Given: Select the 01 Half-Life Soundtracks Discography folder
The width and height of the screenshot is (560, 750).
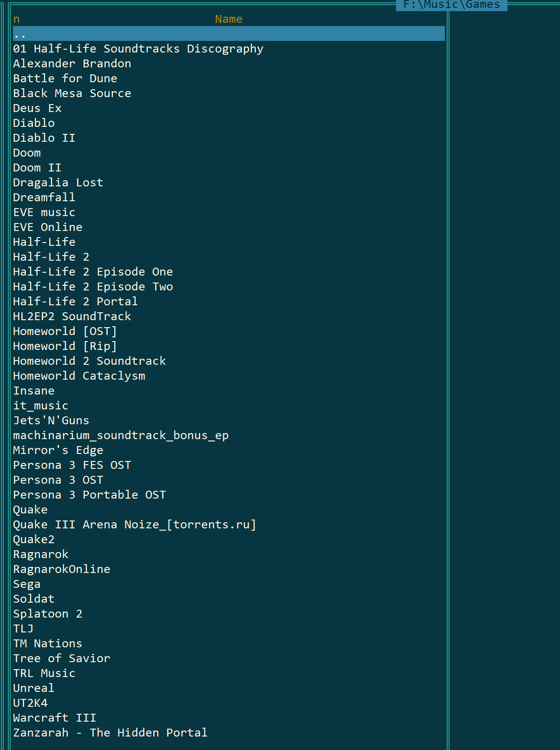Looking at the screenshot, I should pyautogui.click(x=138, y=49).
